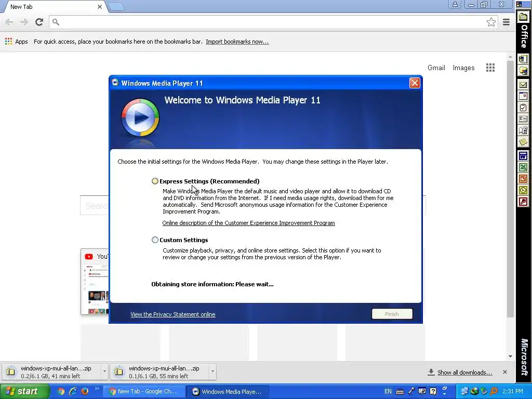Click New Note yellow sticky icon on Office bar
This screenshot has width=532, height=399.
click(x=523, y=142)
